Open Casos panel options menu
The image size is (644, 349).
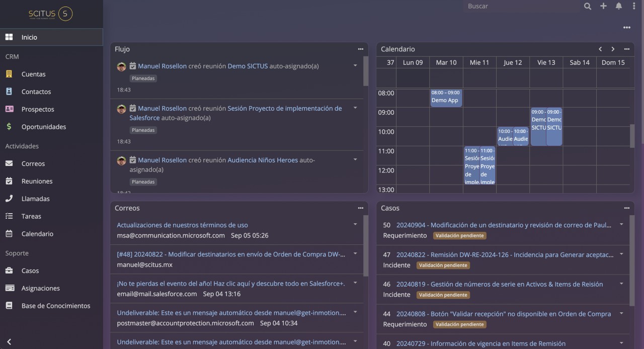(626, 208)
